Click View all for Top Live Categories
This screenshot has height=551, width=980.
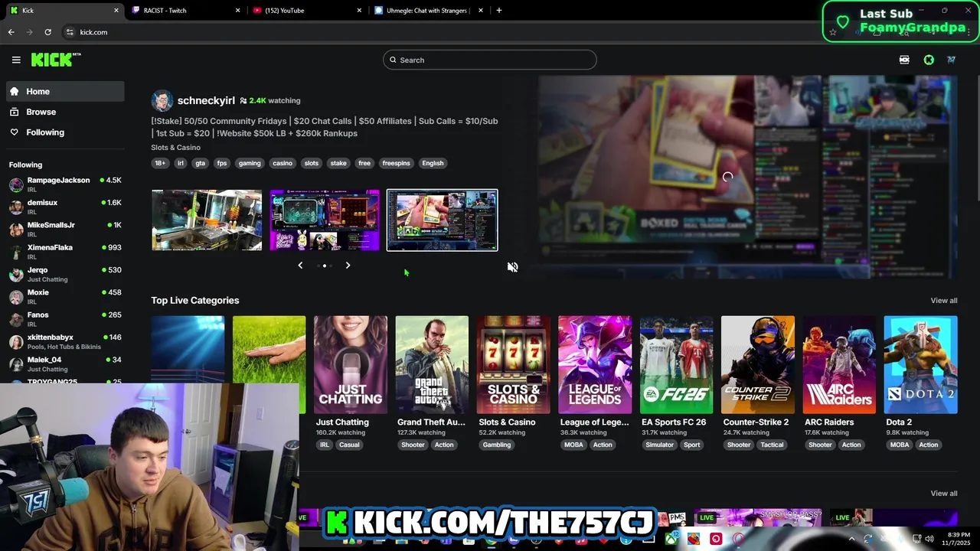[x=943, y=301]
